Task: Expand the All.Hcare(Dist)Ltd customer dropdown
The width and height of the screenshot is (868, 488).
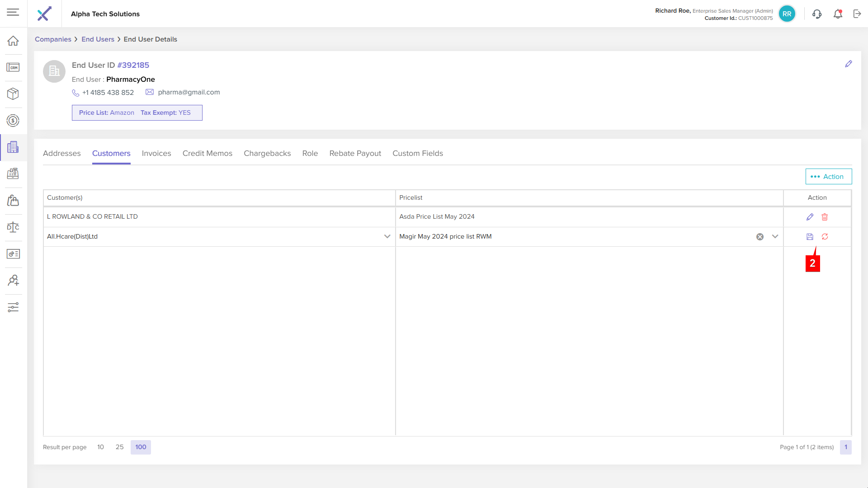Action: point(387,237)
